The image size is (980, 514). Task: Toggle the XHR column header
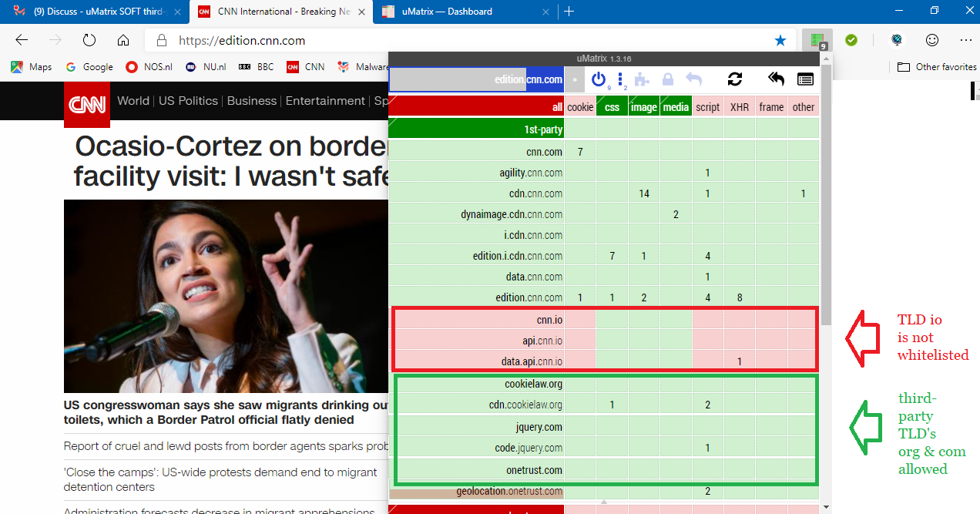739,107
